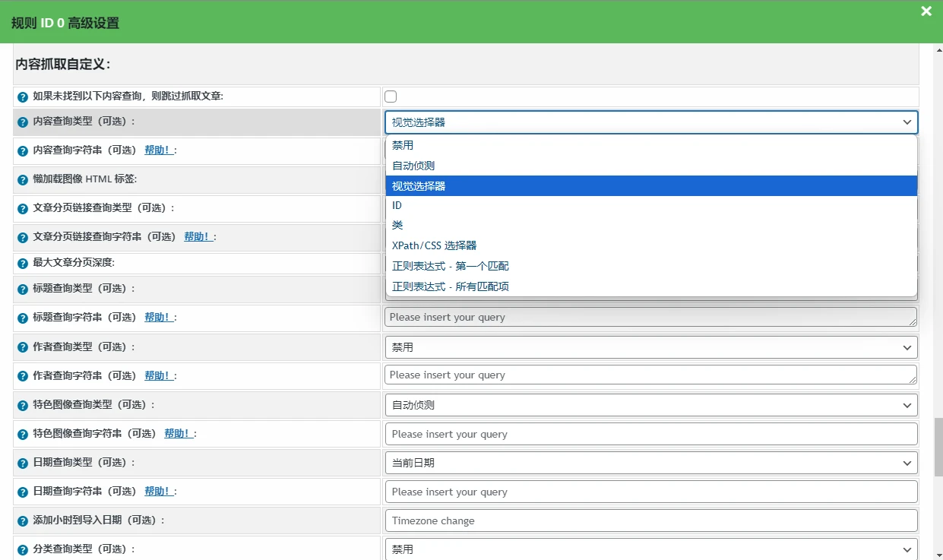Click the help icon next to 懒加载图像 HTML 标签
The height and width of the screenshot is (560, 943).
point(21,179)
